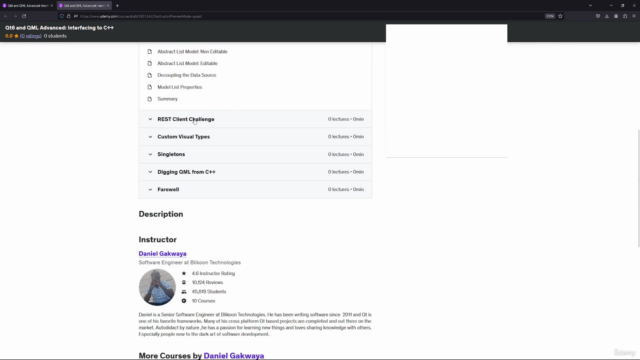Bookmark this page with the star icon
640x360 pixels.
[560, 16]
